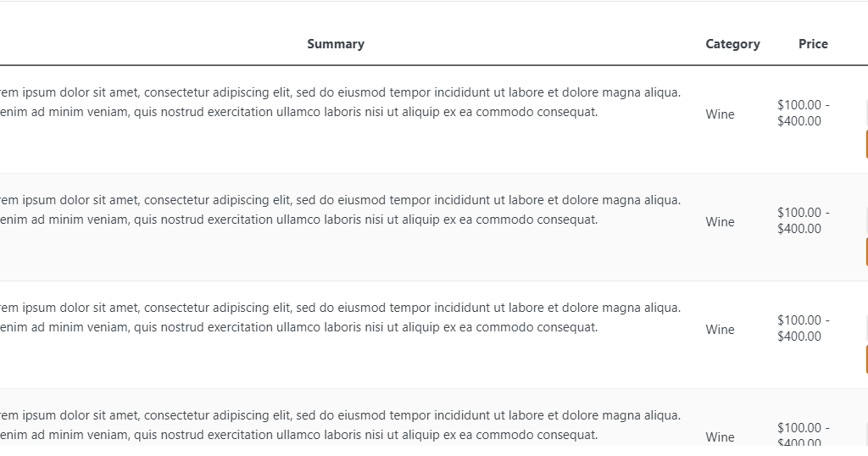
Task: Open third row's lorem ipsum summary
Action: 341,318
